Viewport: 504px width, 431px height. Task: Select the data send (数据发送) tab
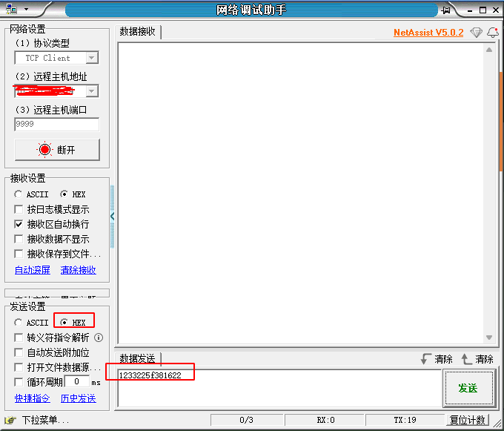(138, 359)
